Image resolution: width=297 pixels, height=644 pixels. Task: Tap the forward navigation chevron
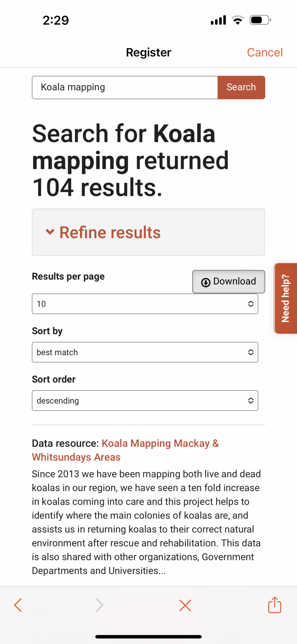pos(99,605)
